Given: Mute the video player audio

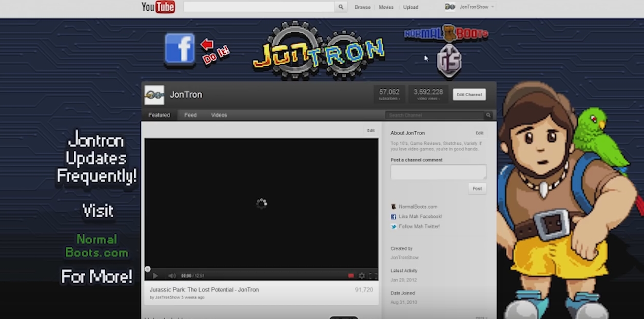Looking at the screenshot, I should [x=171, y=275].
